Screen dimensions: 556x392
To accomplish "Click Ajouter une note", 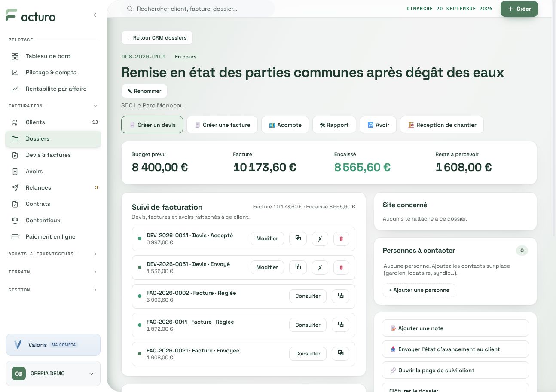I will click(455, 328).
